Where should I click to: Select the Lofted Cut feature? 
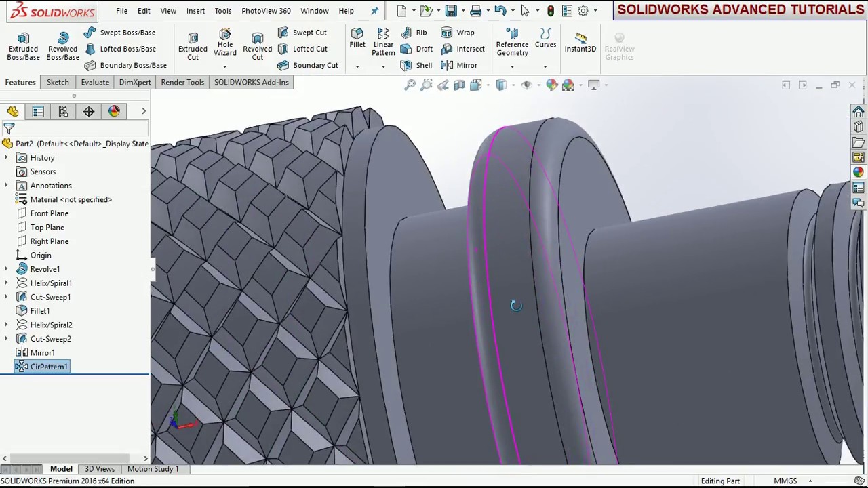(x=302, y=49)
